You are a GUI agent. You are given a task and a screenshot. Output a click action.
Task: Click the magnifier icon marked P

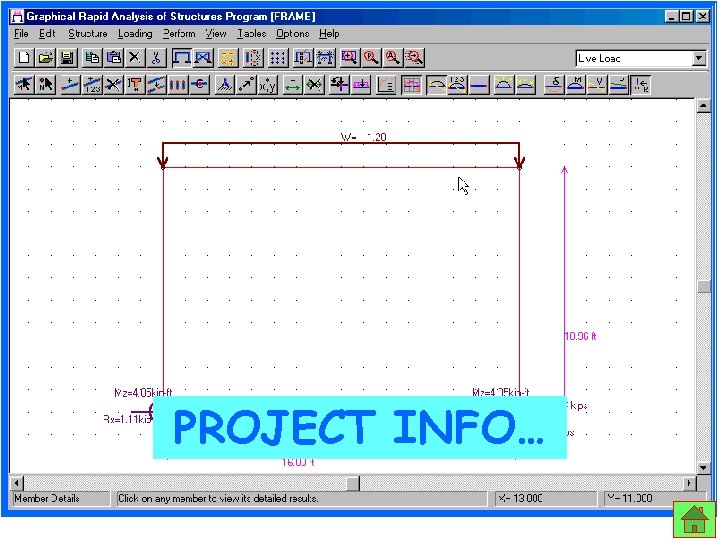[x=371, y=58]
